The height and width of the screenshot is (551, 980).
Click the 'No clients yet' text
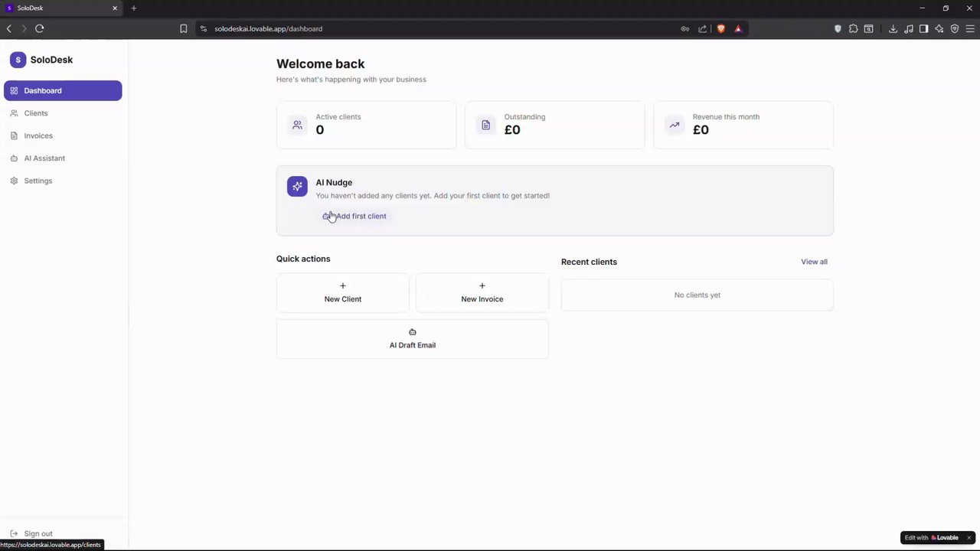(x=697, y=295)
